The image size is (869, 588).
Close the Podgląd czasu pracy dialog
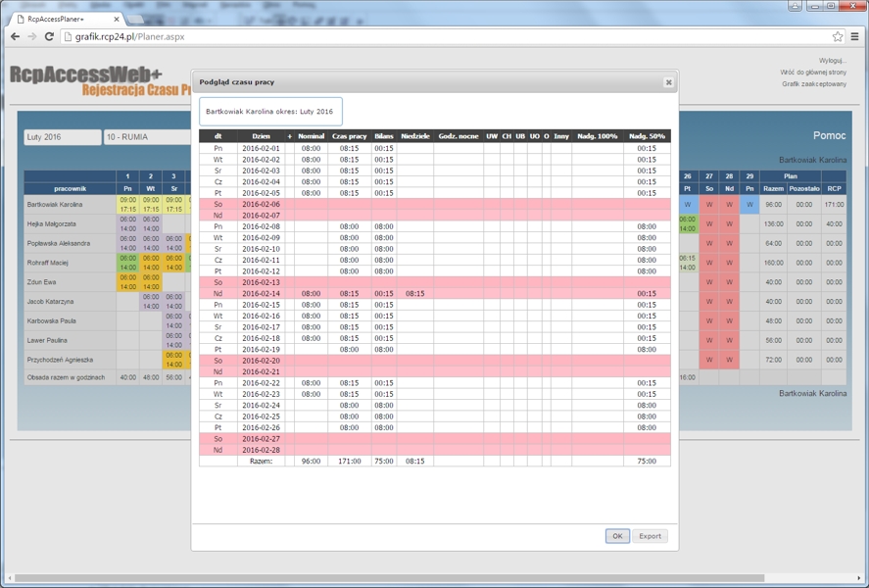click(668, 82)
